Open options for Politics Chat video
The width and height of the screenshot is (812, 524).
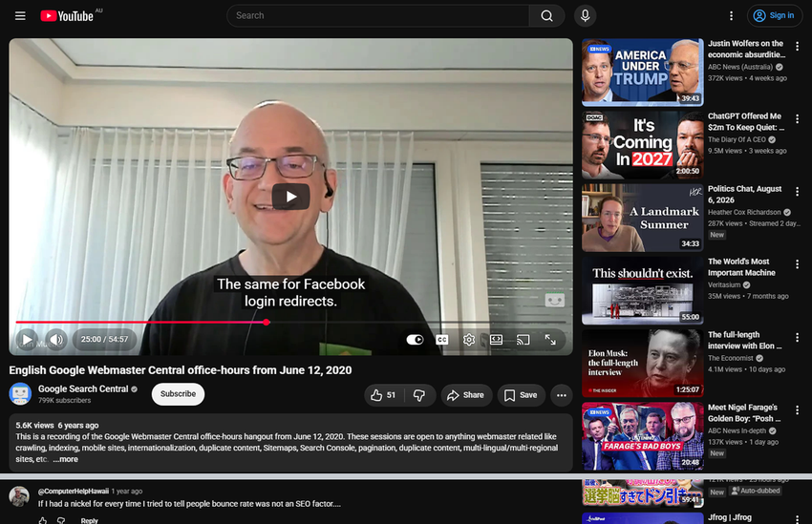[x=798, y=192]
